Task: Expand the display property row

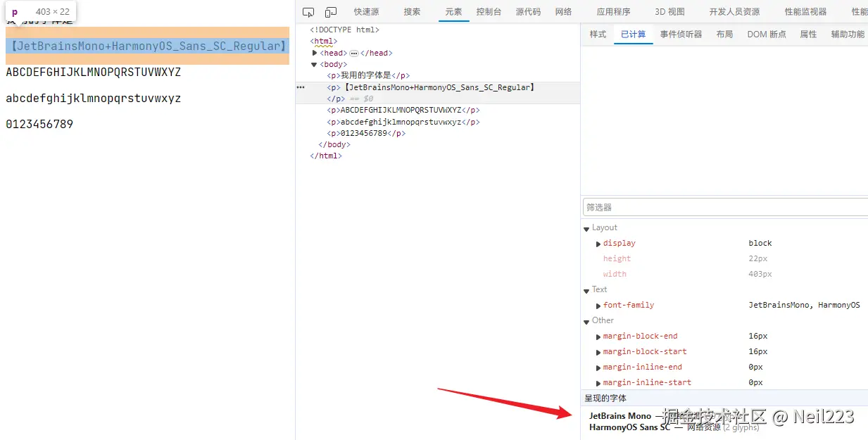Action: tap(599, 244)
